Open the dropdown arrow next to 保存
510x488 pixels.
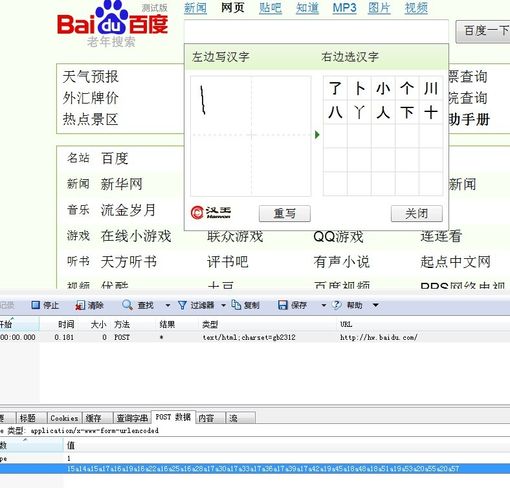tap(323, 305)
